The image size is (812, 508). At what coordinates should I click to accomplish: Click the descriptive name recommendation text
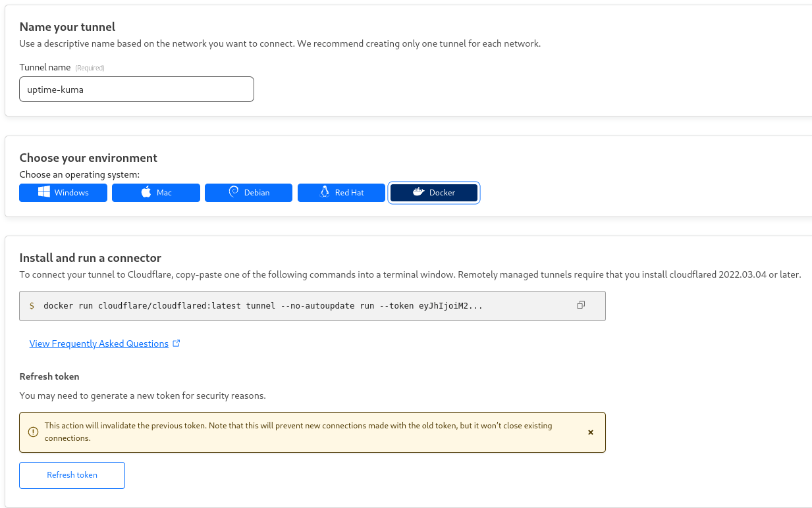coord(281,43)
